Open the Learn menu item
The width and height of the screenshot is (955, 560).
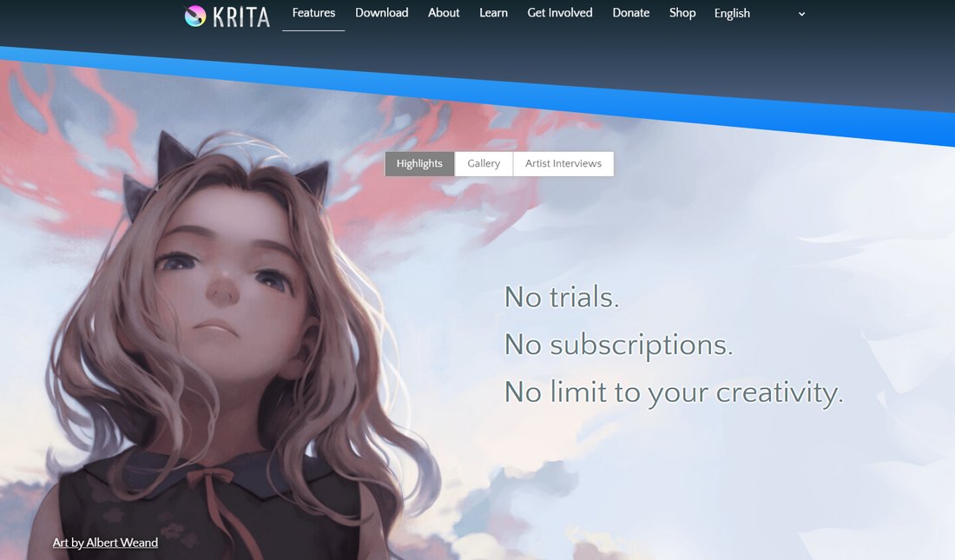tap(493, 13)
